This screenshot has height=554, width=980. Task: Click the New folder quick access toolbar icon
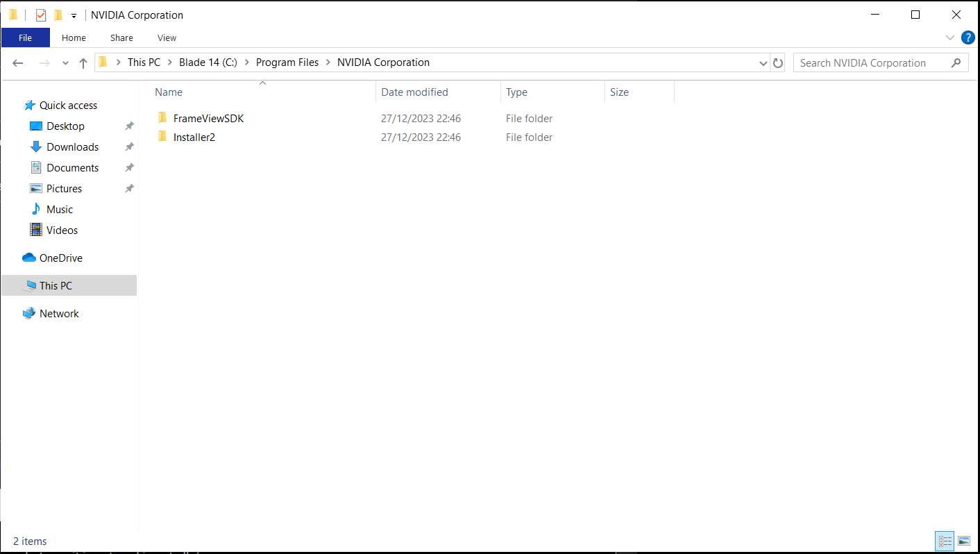pos(58,15)
